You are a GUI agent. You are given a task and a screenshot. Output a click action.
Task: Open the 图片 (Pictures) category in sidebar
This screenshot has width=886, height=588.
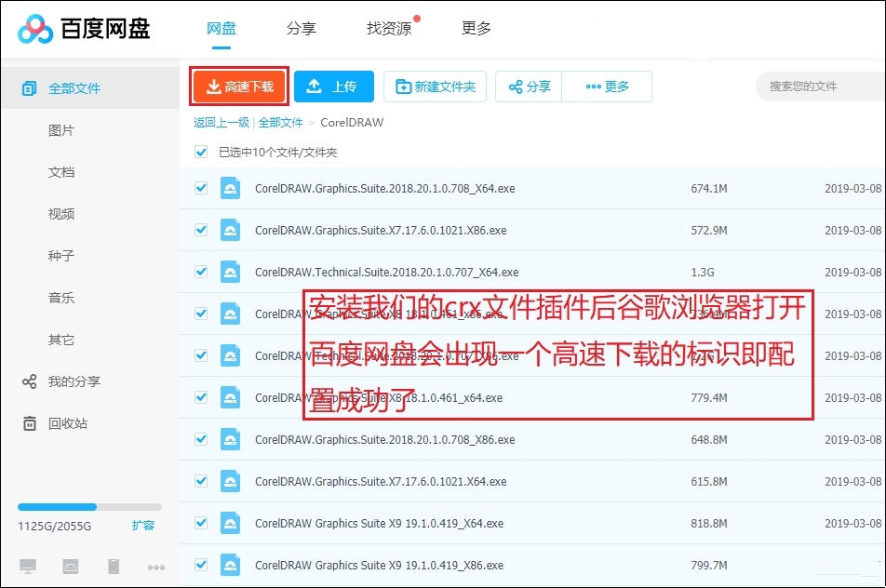click(x=60, y=130)
